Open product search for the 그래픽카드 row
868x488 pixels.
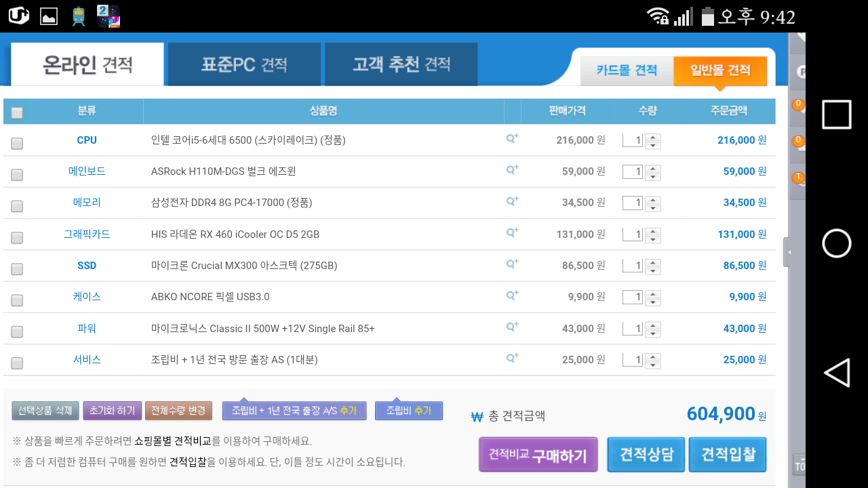coord(513,232)
